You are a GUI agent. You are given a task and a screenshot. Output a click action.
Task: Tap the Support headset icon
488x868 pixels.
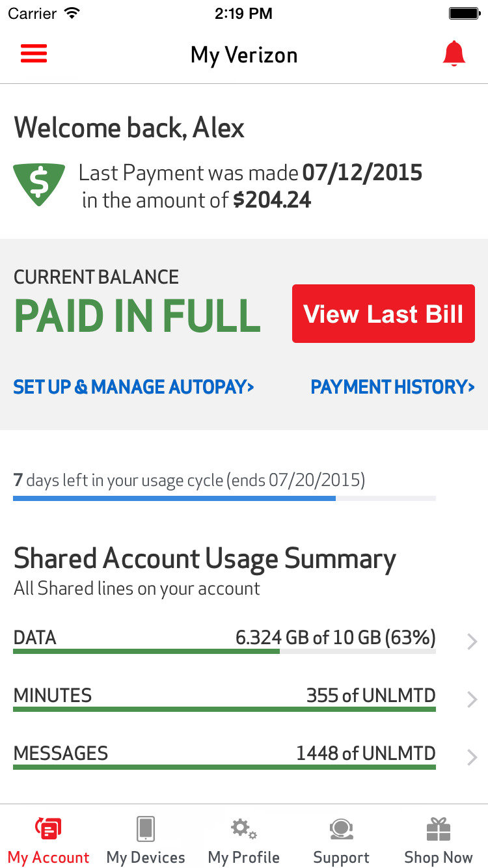pyautogui.click(x=341, y=829)
